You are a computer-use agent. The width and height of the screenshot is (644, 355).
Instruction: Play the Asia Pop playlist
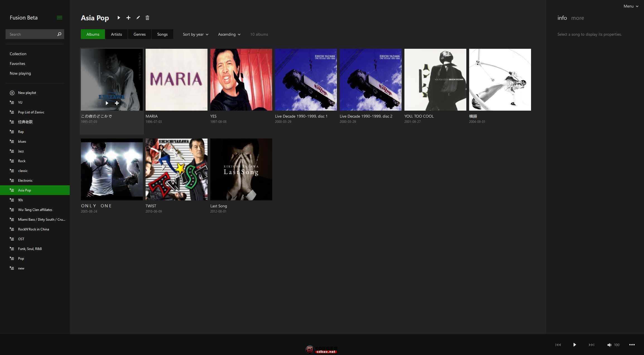[x=119, y=18]
